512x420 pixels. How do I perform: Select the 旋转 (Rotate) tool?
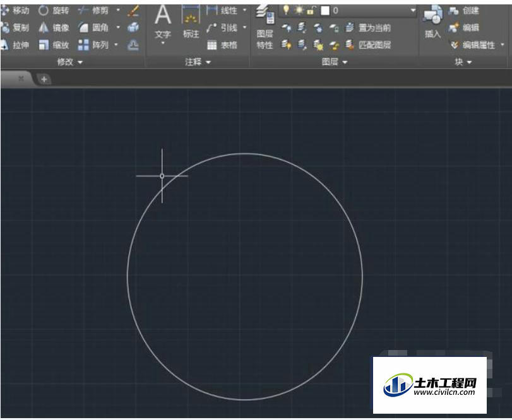[x=54, y=11]
